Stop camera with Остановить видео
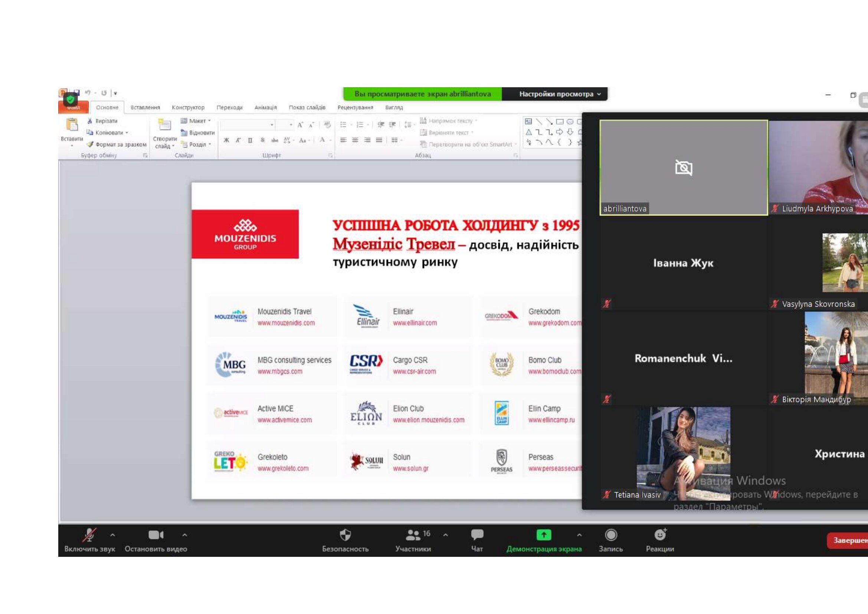 point(156,540)
